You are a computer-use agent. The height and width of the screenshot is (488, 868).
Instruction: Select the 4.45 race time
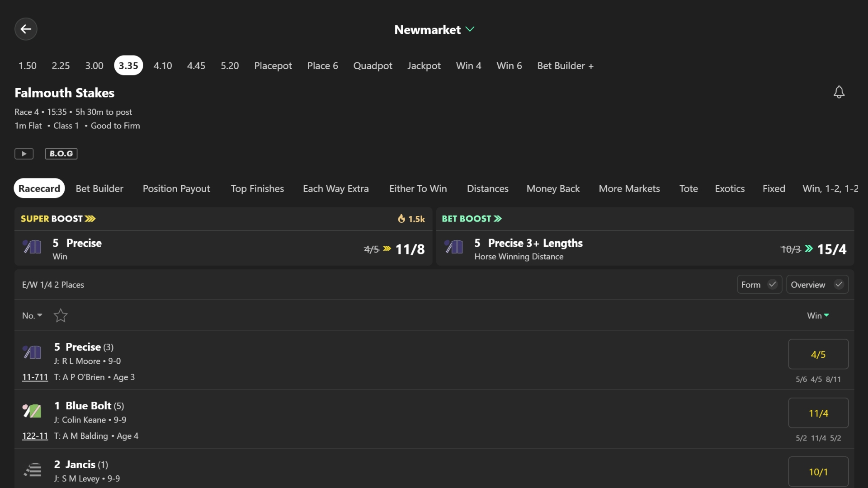click(x=196, y=66)
